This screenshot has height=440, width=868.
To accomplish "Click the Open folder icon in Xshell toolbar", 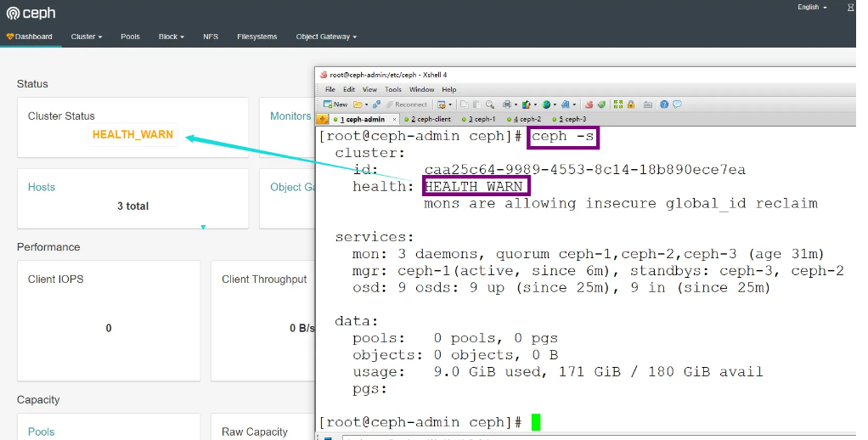I will point(358,104).
